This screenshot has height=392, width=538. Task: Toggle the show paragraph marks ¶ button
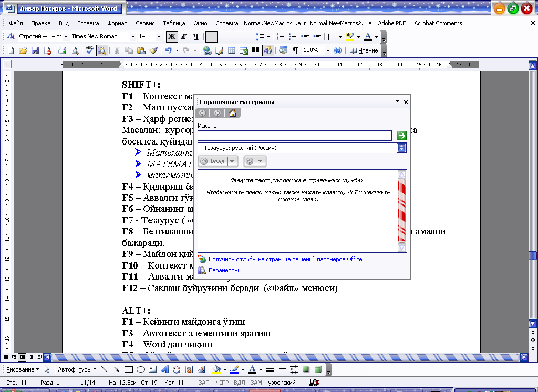[x=295, y=50]
